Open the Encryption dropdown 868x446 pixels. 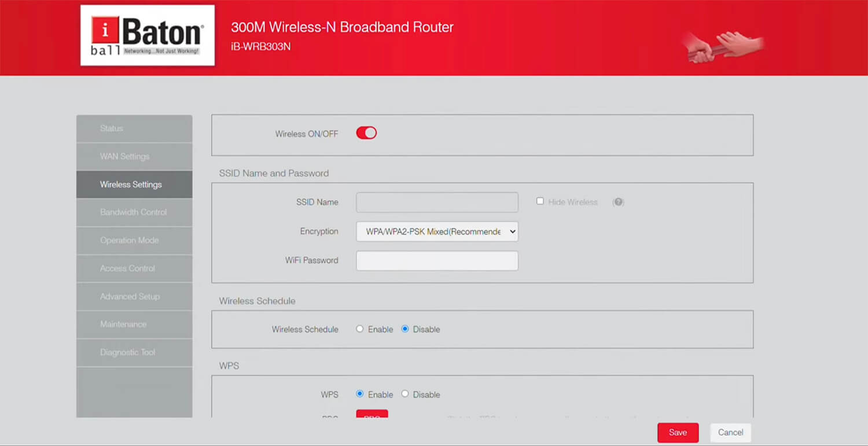pos(437,231)
